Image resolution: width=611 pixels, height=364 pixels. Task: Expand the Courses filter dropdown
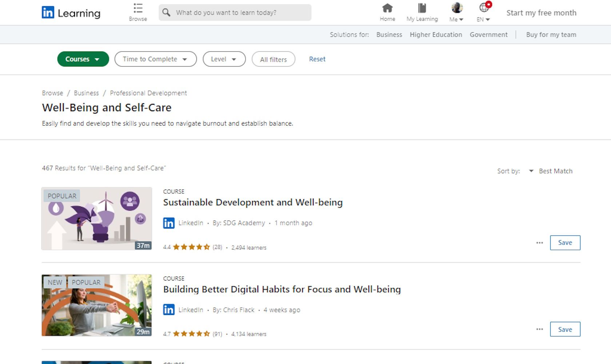[x=83, y=59]
